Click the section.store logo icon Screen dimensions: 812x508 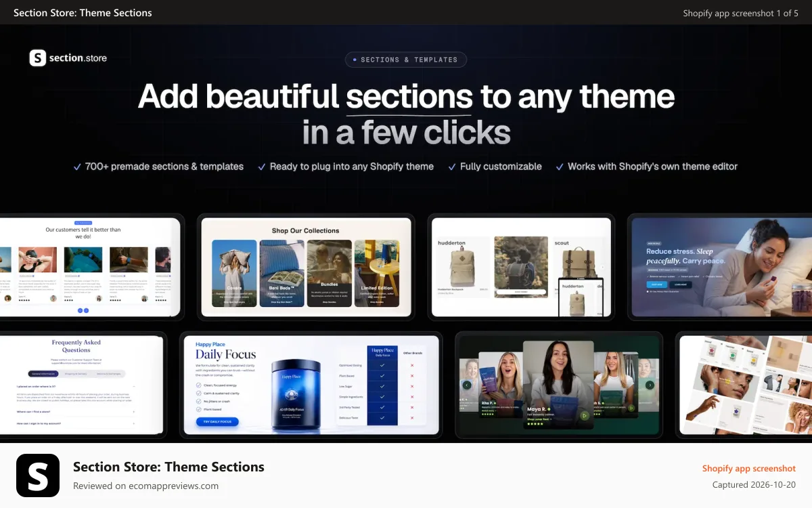(x=38, y=58)
